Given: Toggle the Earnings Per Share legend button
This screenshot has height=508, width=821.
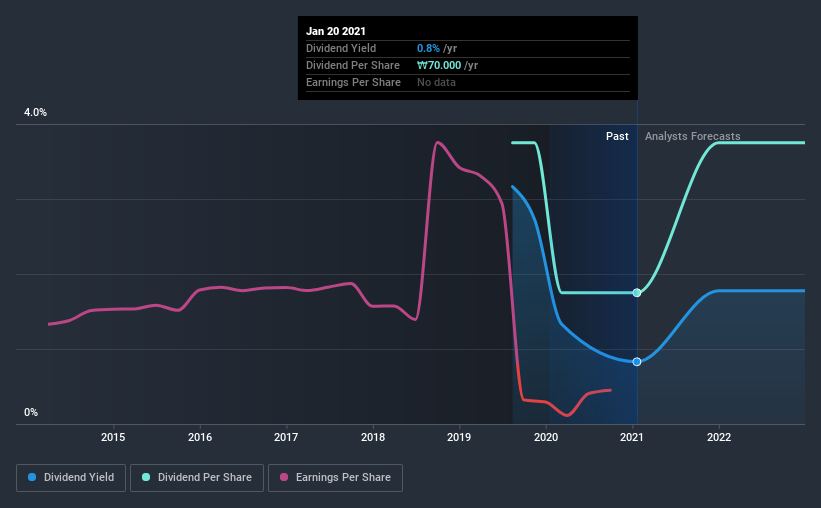Looking at the screenshot, I should point(336,478).
